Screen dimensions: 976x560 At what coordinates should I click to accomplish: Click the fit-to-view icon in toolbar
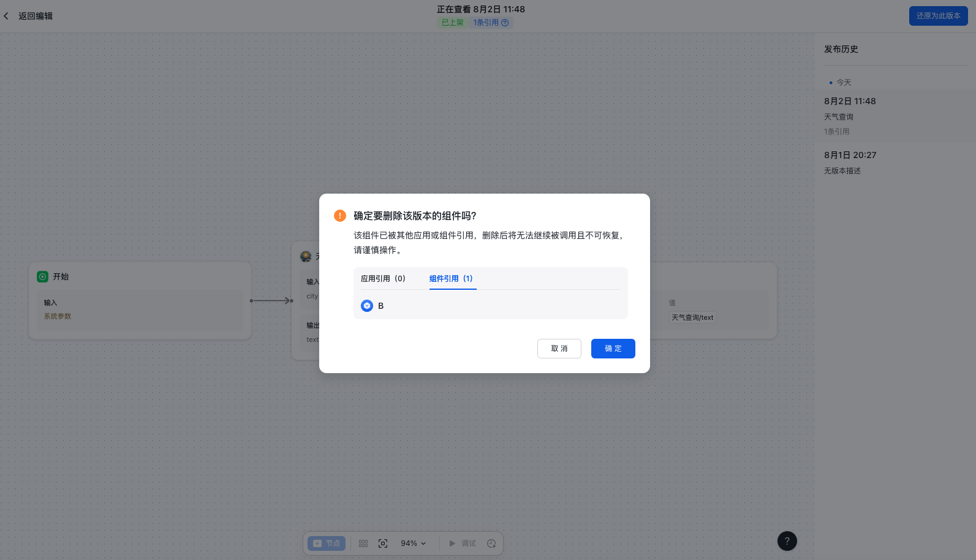[x=383, y=543]
